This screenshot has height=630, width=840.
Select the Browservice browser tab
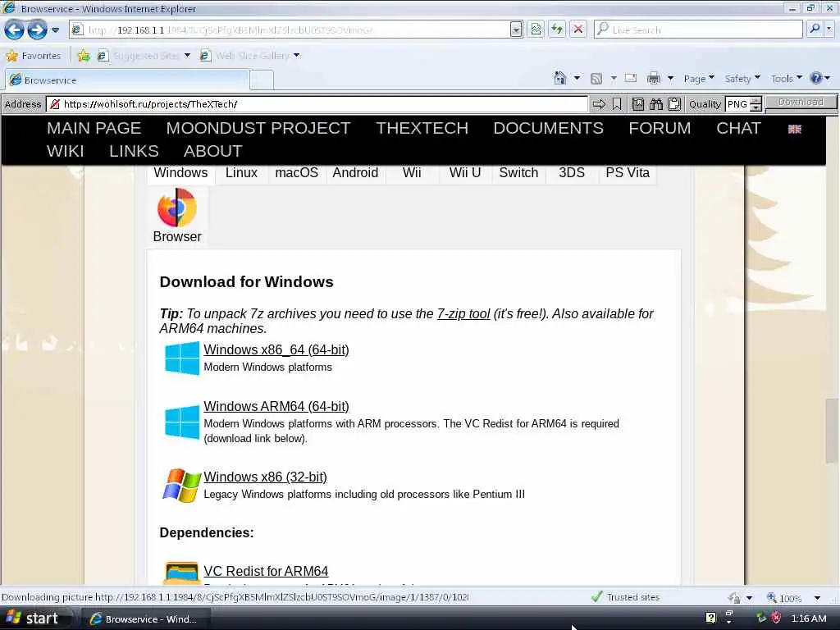coord(127,80)
